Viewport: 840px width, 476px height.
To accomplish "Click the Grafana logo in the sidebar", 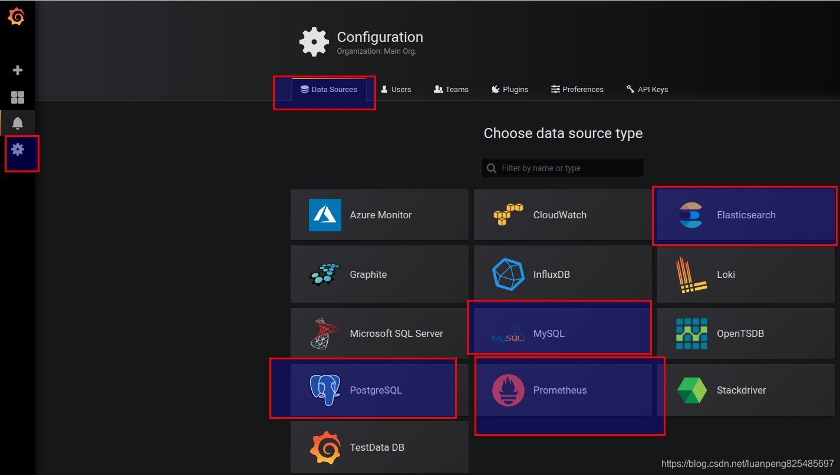I will (x=17, y=17).
